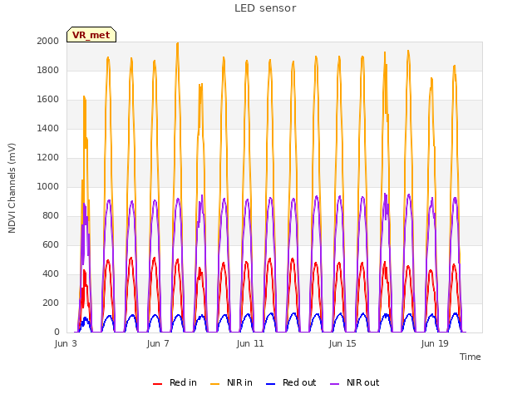Click the Jun 7 date tick label
This screenshot has height=399, width=532.
pyautogui.click(x=158, y=343)
